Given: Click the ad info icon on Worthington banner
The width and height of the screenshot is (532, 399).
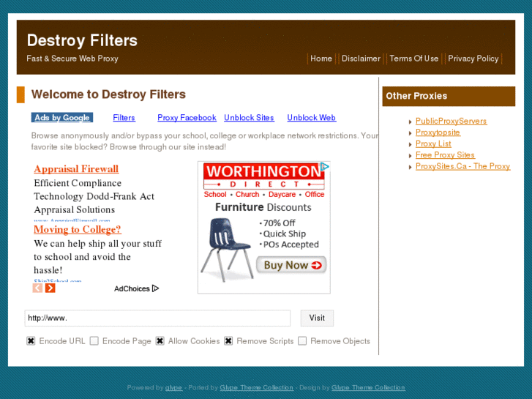Looking at the screenshot, I should (x=325, y=166).
